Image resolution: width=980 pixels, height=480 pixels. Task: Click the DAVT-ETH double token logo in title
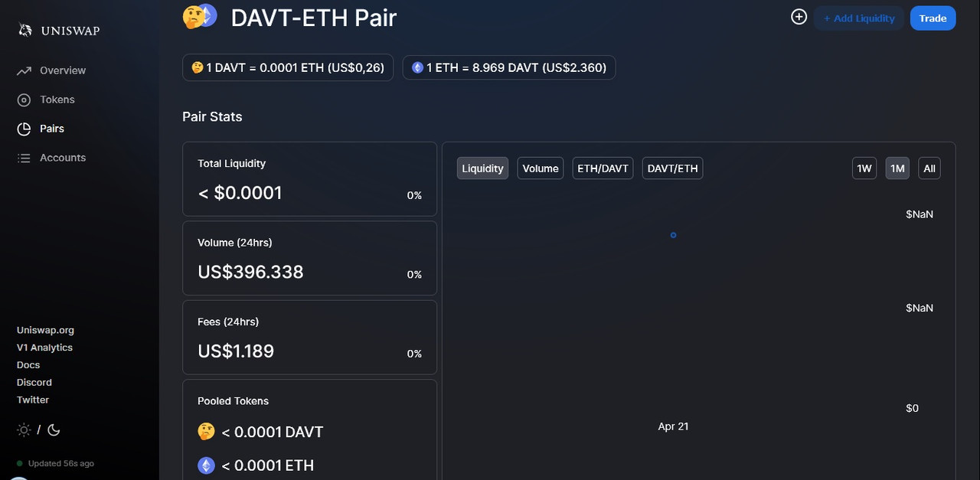pyautogui.click(x=200, y=16)
